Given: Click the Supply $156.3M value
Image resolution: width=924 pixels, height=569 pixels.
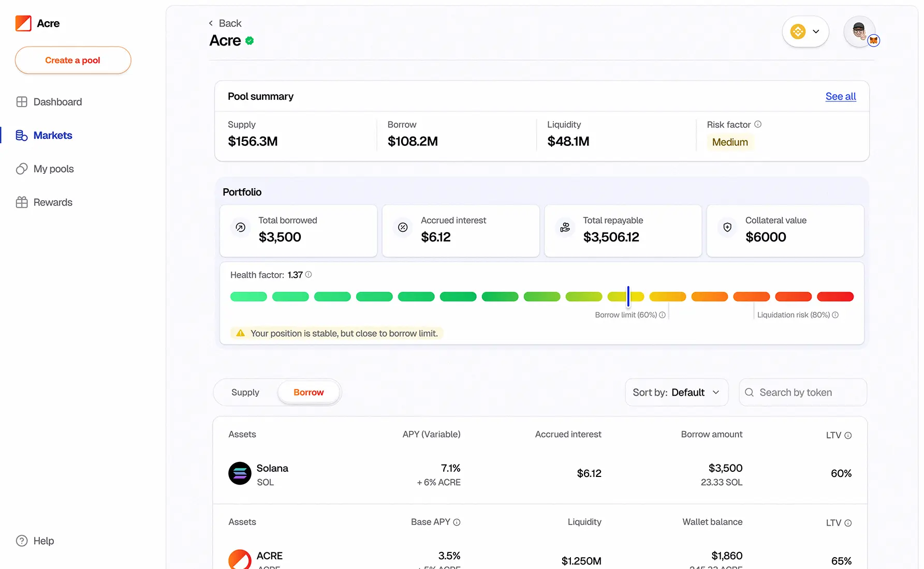Looking at the screenshot, I should (253, 141).
